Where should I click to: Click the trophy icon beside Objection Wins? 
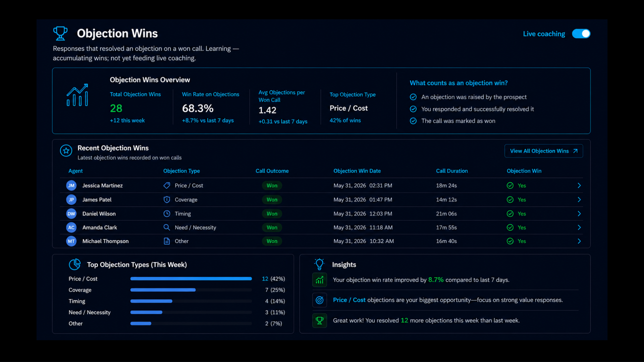pyautogui.click(x=60, y=34)
